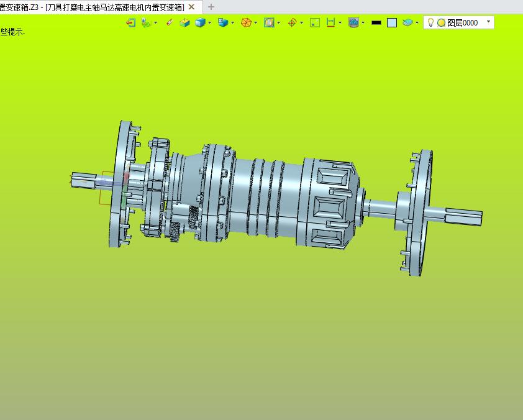Click the 3D motor assembly model in viewport
The width and height of the screenshot is (523, 420).
click(276, 198)
